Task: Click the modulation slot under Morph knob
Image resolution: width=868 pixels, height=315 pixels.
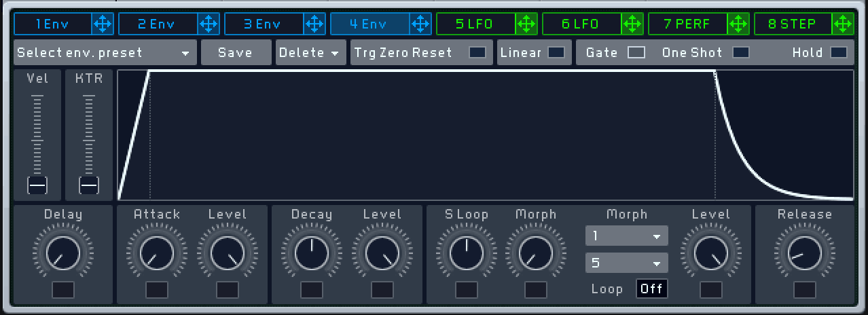Action: pos(536,290)
